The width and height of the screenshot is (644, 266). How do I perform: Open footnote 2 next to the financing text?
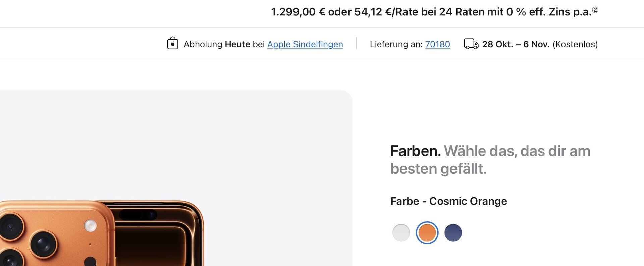[595, 10]
